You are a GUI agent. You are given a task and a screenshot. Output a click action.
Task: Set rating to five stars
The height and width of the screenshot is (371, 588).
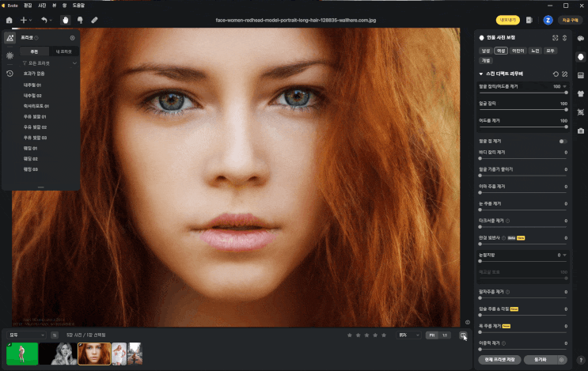[384, 335]
